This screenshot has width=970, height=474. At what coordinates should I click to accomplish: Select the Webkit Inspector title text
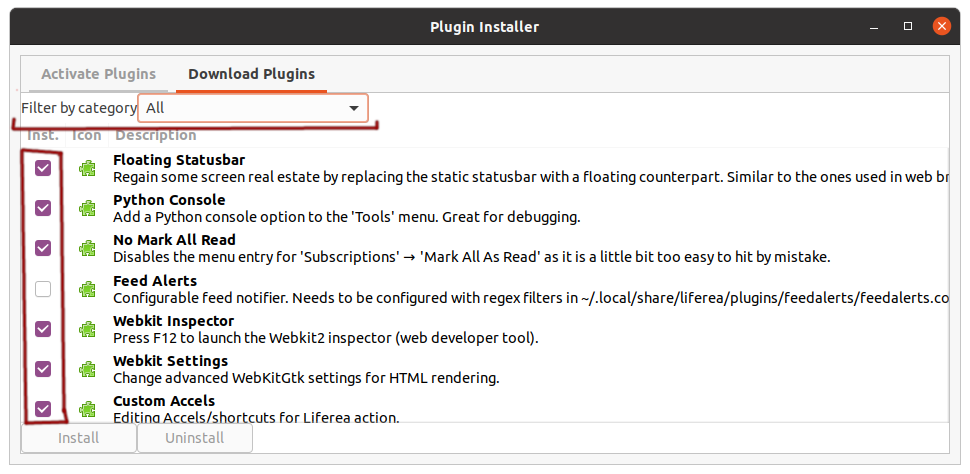click(x=174, y=321)
